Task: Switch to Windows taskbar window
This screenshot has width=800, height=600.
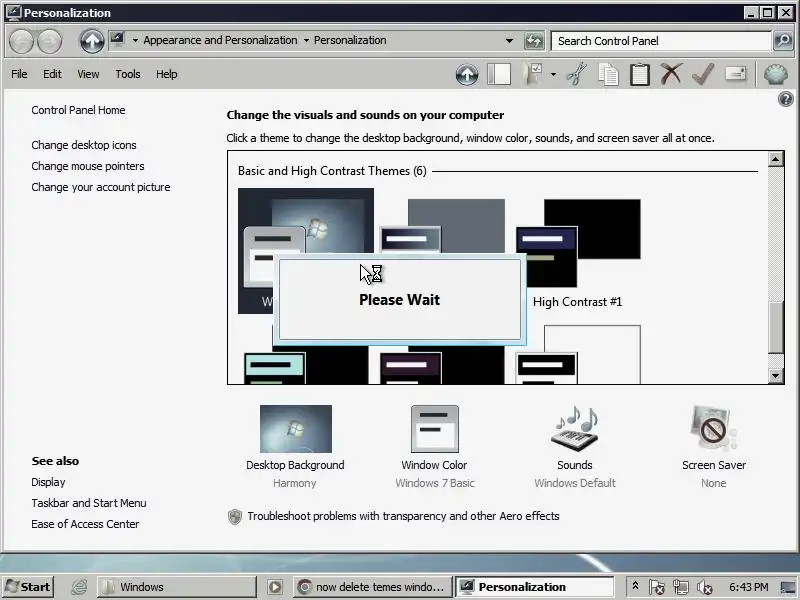Action: pyautogui.click(x=177, y=587)
